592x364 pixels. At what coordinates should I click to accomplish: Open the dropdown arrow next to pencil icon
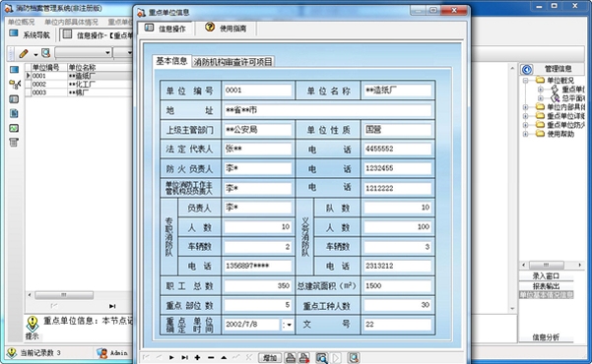click(35, 55)
